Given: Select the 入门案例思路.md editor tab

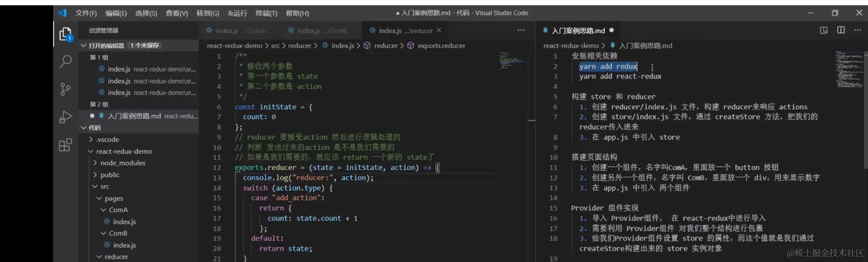Looking at the screenshot, I should (x=578, y=30).
